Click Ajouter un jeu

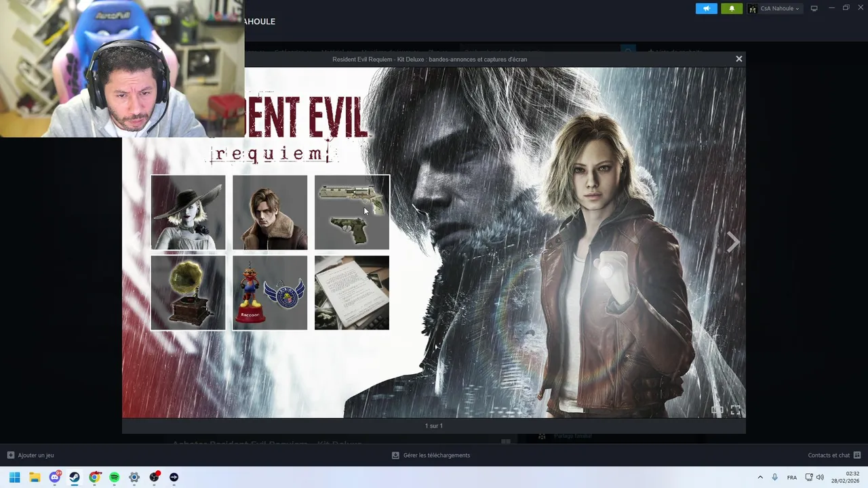(x=36, y=455)
